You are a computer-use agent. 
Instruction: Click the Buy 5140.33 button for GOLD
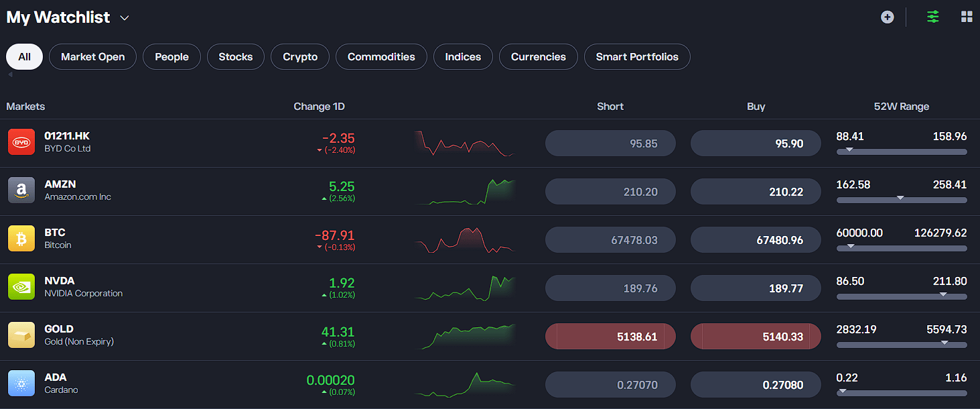[756, 337]
